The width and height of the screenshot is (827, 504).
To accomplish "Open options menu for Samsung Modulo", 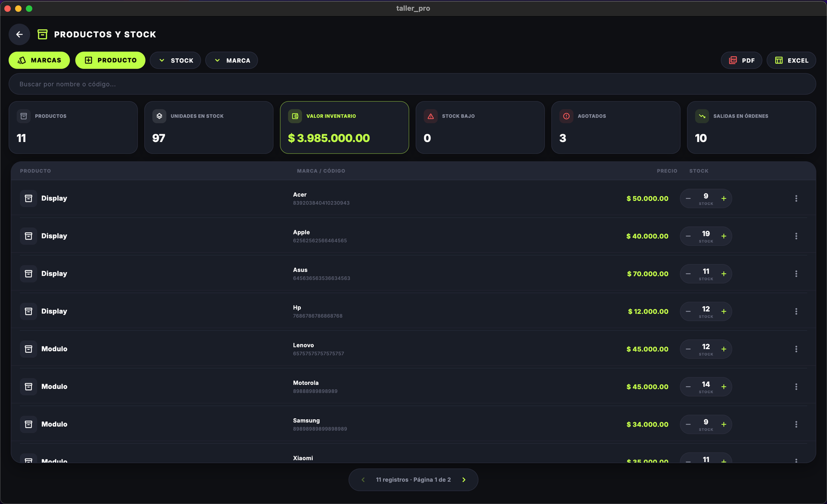I will pos(796,425).
